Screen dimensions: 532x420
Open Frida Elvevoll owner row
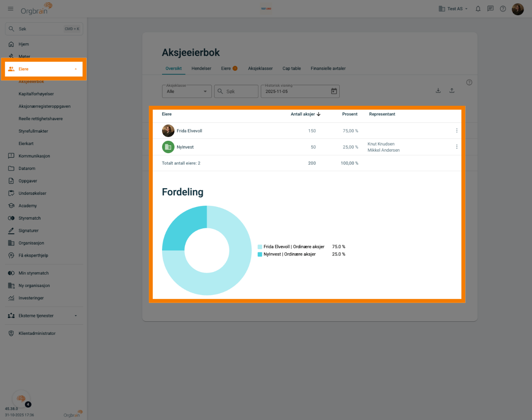pyautogui.click(x=307, y=131)
